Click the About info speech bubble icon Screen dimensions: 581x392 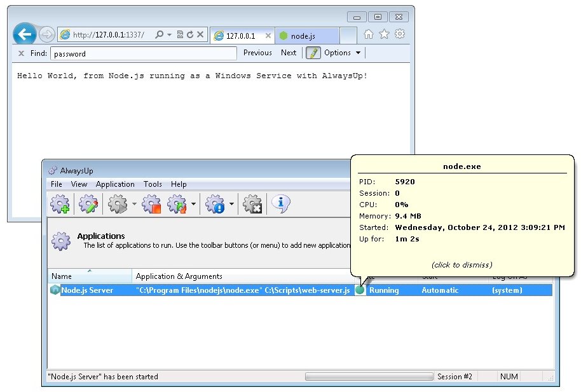[x=281, y=204]
